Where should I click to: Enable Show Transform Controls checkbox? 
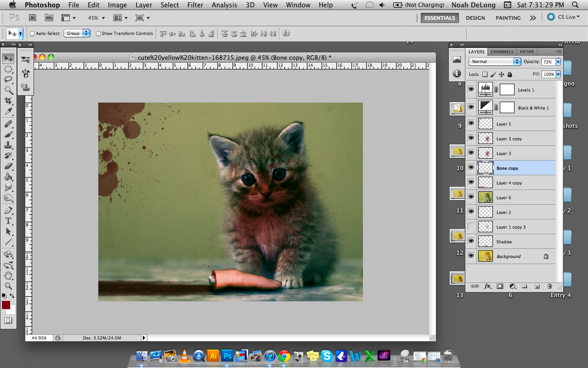(98, 34)
